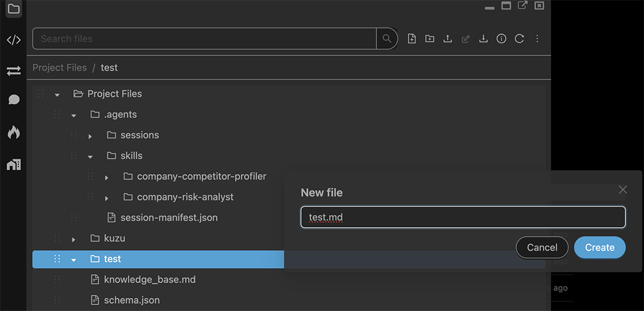644x311 pixels.
Task: Expand the kuzu folder arrow
Action: [x=73, y=239]
